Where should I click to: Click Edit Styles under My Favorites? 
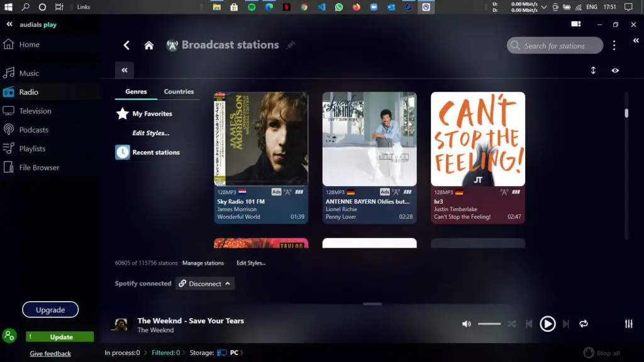[151, 133]
